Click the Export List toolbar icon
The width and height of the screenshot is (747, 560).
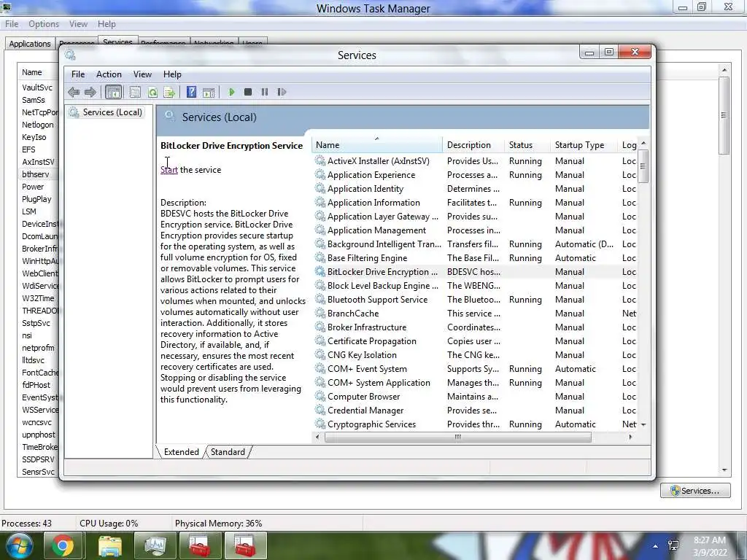point(169,93)
